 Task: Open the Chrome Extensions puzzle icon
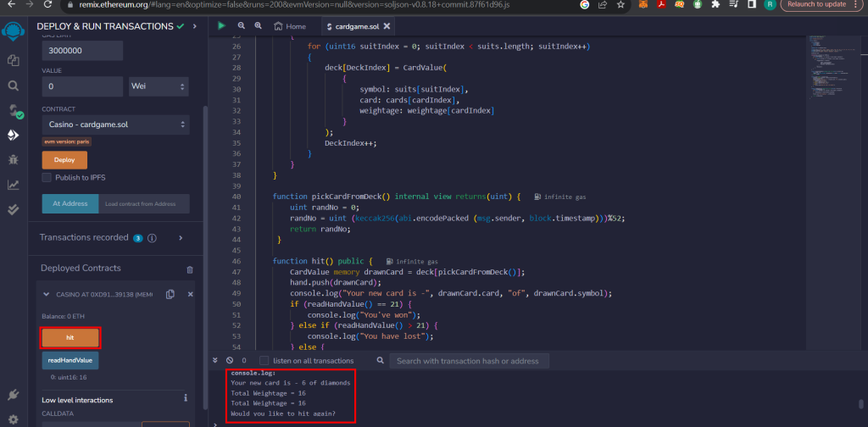pyautogui.click(x=715, y=4)
